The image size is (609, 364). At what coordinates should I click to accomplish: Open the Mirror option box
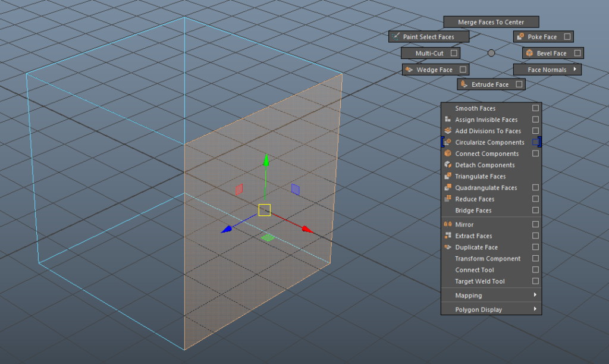(x=535, y=224)
